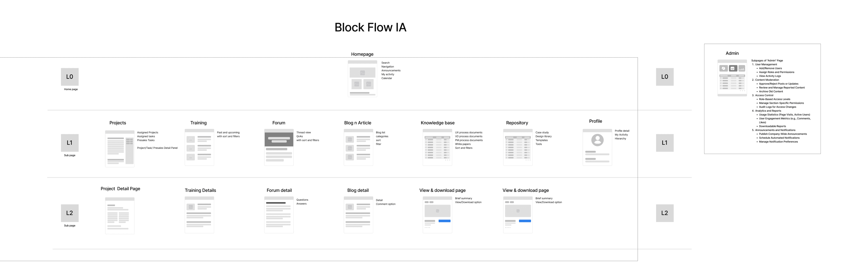Click the Admin heading text
This screenshot has width=868, height=274.
pos(732,53)
